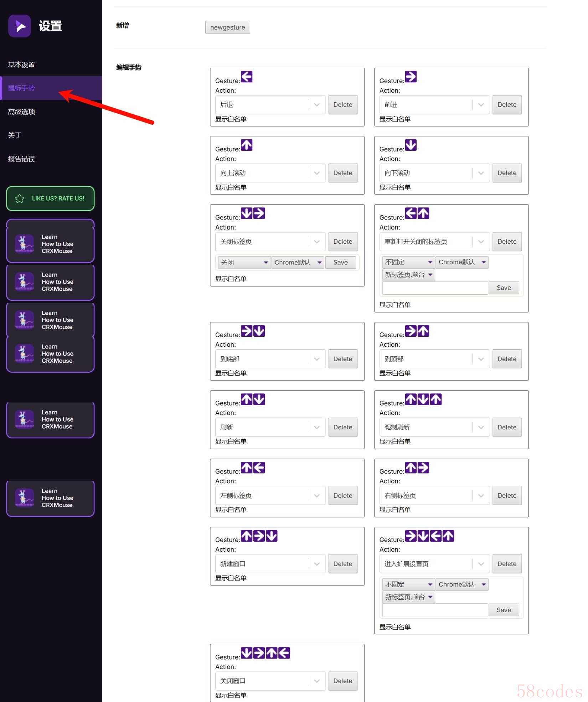Open the 基本设置 menu item
588x702 pixels.
(21, 65)
